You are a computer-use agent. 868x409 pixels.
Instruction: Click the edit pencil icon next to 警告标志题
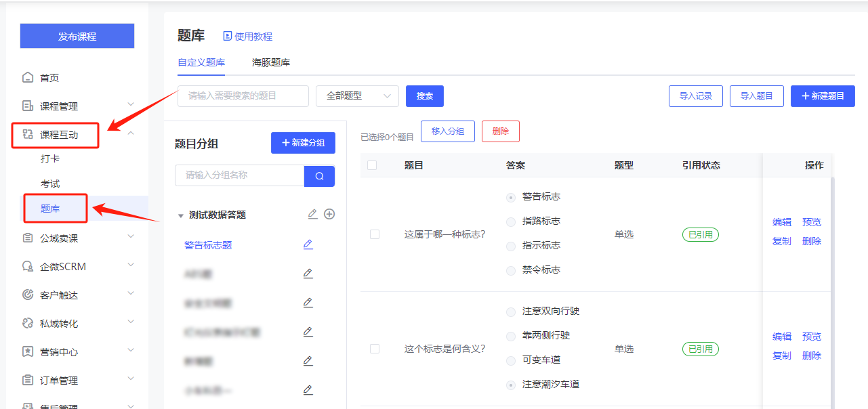308,244
